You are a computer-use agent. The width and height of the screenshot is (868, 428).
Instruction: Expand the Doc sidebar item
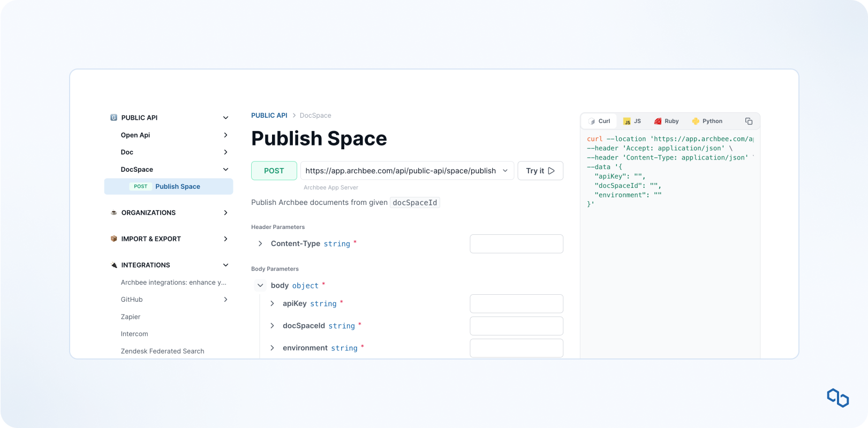(226, 152)
